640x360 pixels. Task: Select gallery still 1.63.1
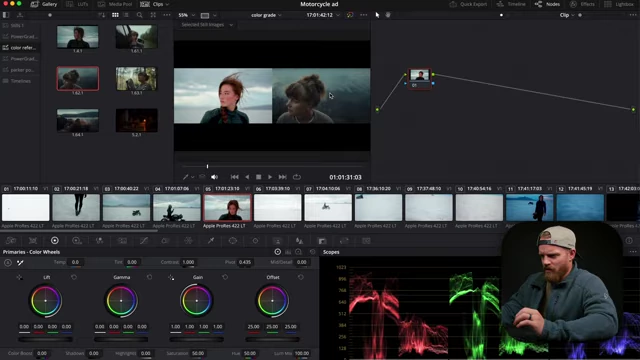coord(136,79)
